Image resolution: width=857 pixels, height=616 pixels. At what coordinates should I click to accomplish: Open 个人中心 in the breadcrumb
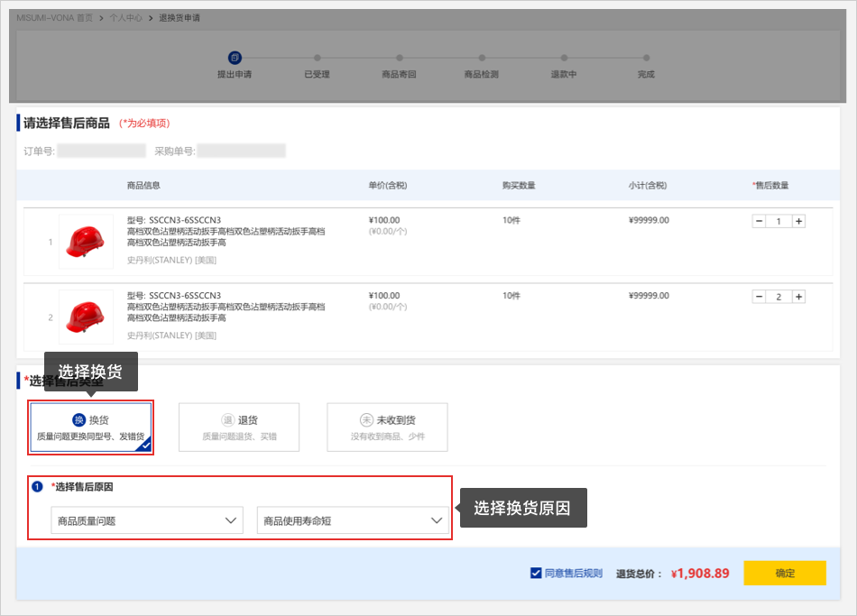125,17
